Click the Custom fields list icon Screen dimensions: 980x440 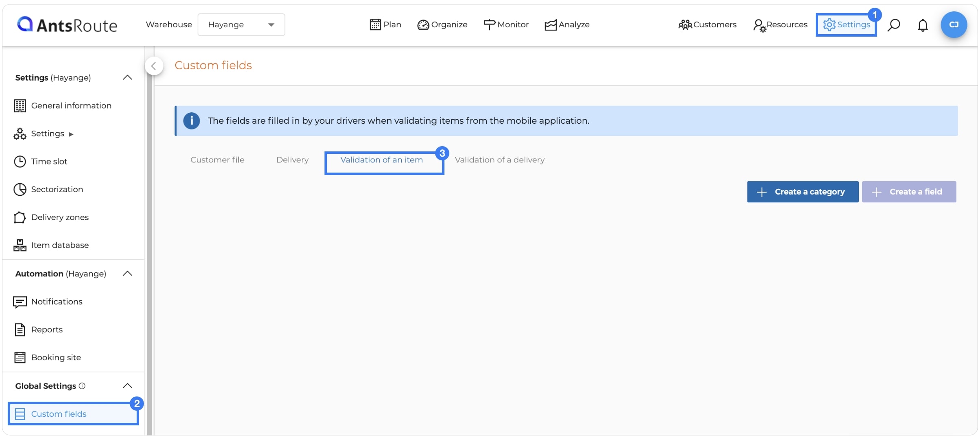pyautogui.click(x=20, y=414)
